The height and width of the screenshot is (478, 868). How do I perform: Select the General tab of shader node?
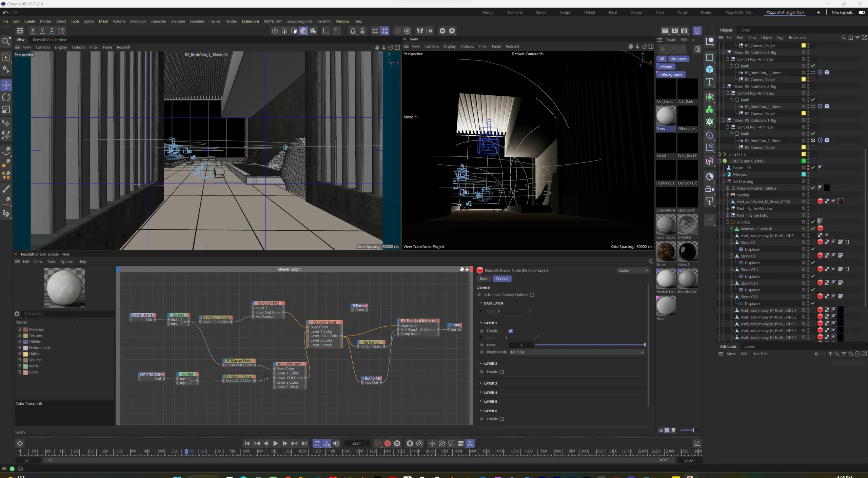click(x=502, y=279)
